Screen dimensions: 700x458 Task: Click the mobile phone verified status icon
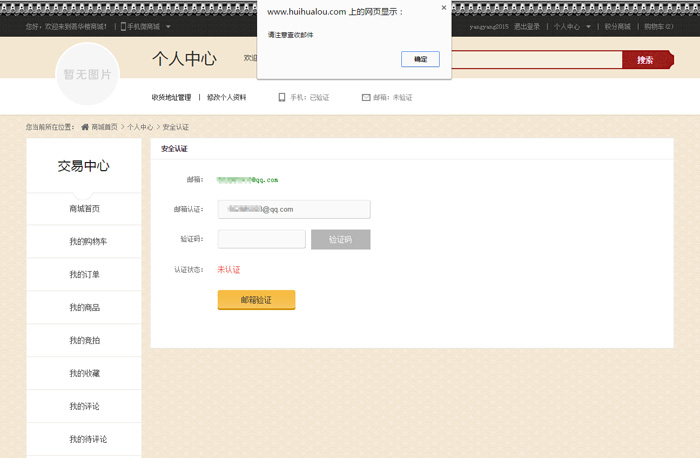pyautogui.click(x=282, y=98)
